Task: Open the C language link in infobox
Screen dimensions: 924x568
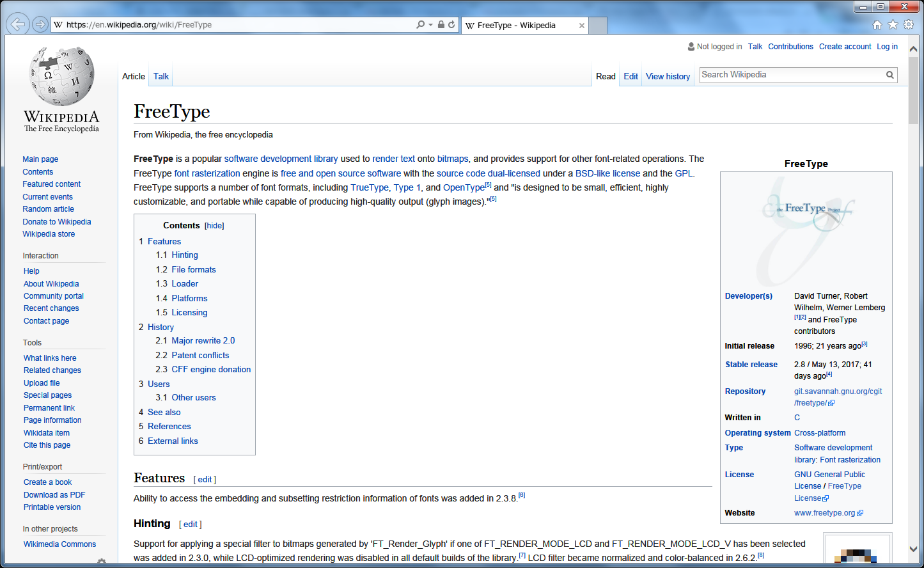Action: point(797,418)
